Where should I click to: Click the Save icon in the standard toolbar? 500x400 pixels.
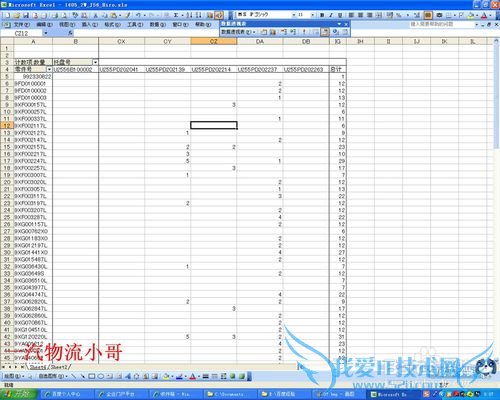coord(26,15)
